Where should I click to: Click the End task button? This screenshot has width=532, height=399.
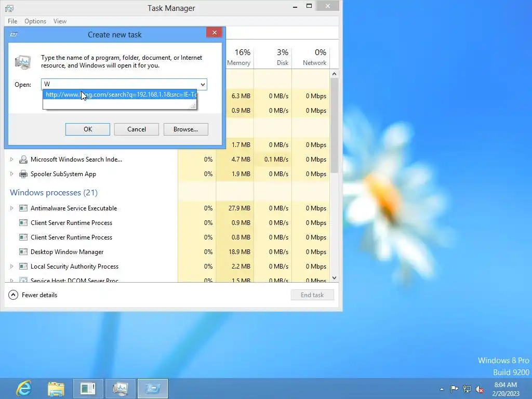point(312,295)
